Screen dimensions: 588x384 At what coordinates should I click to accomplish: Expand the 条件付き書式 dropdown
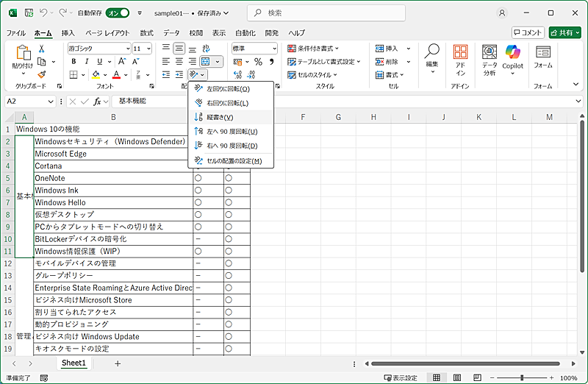pyautogui.click(x=317, y=49)
